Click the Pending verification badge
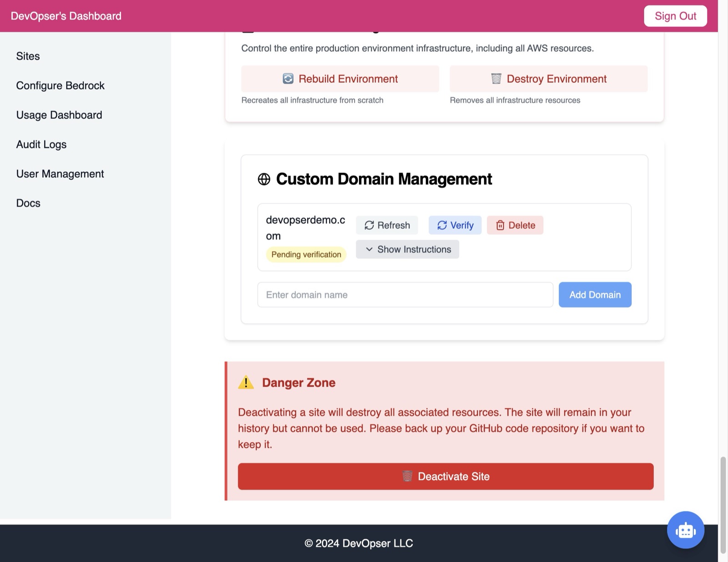Image resolution: width=728 pixels, height=562 pixels. [x=306, y=254]
